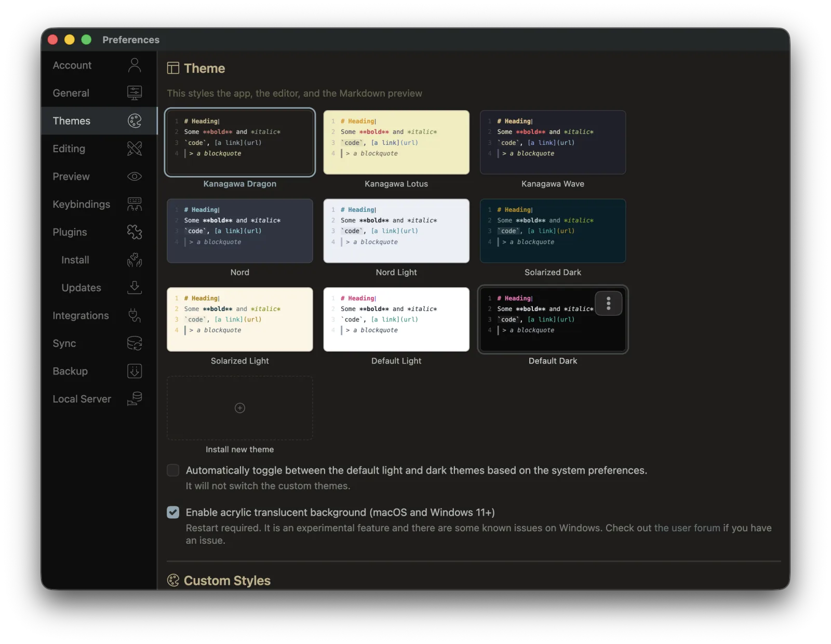This screenshot has width=831, height=644.
Task: Click the Custom Styles palette icon
Action: pyautogui.click(x=173, y=580)
